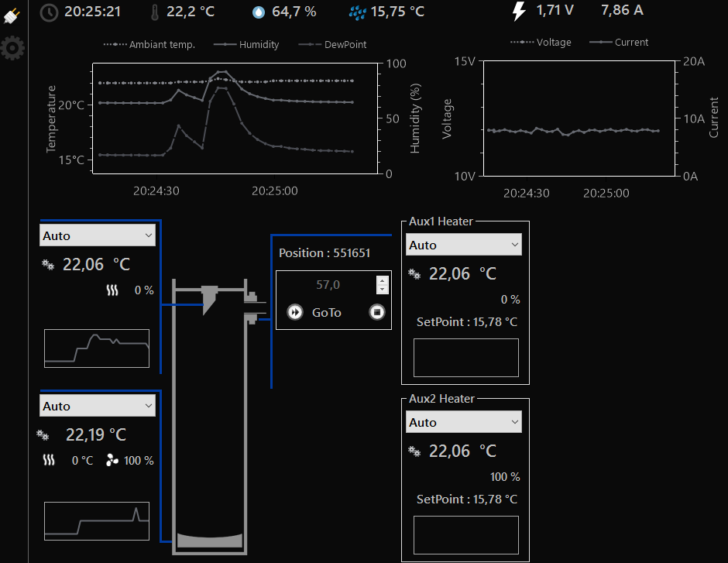Decrease focuser value with down stepper arrow

pyautogui.click(x=382, y=290)
